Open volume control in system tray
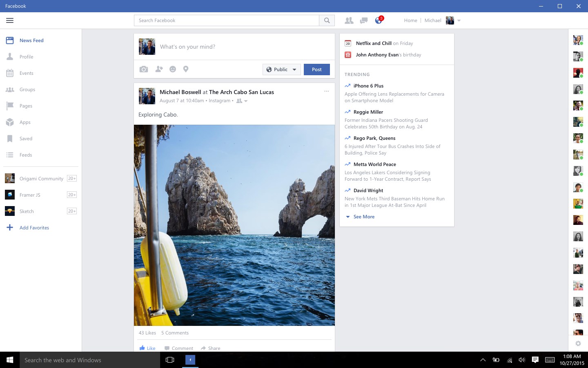 point(521,360)
